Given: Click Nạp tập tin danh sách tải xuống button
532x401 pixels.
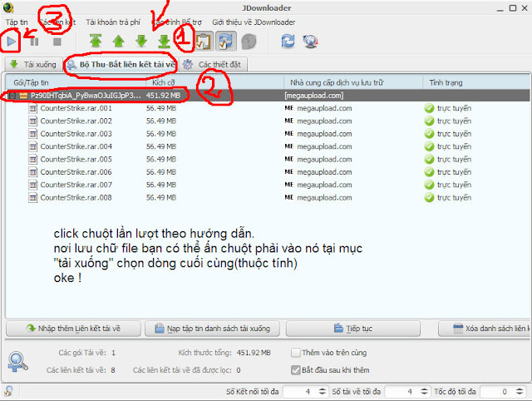Looking at the screenshot, I should (x=213, y=329).
